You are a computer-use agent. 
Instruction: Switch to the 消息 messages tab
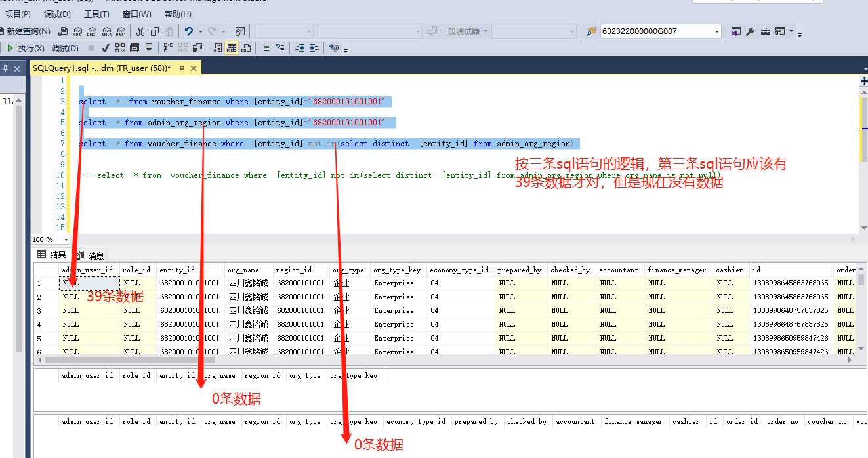[x=91, y=255]
